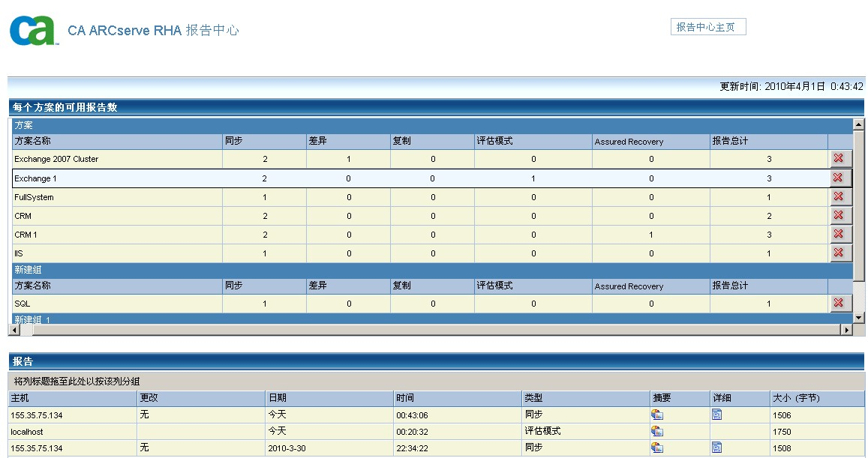Select the CRM scenario name
This screenshot has width=868, height=458.
pyautogui.click(x=23, y=217)
